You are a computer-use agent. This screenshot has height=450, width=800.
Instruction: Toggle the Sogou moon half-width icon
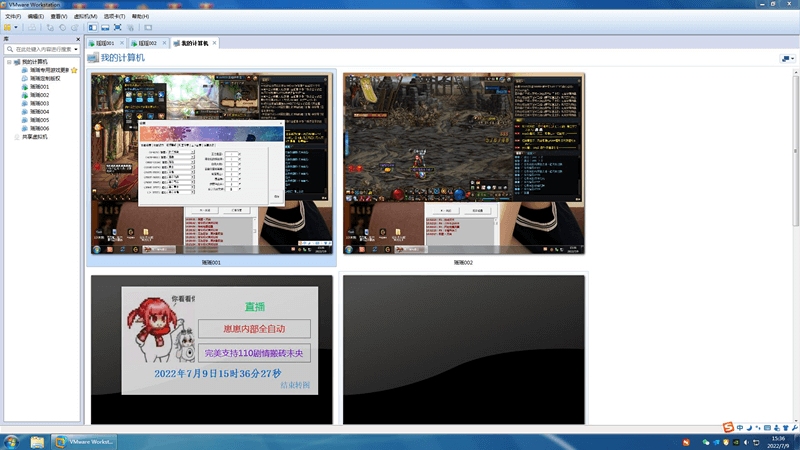coord(749,428)
